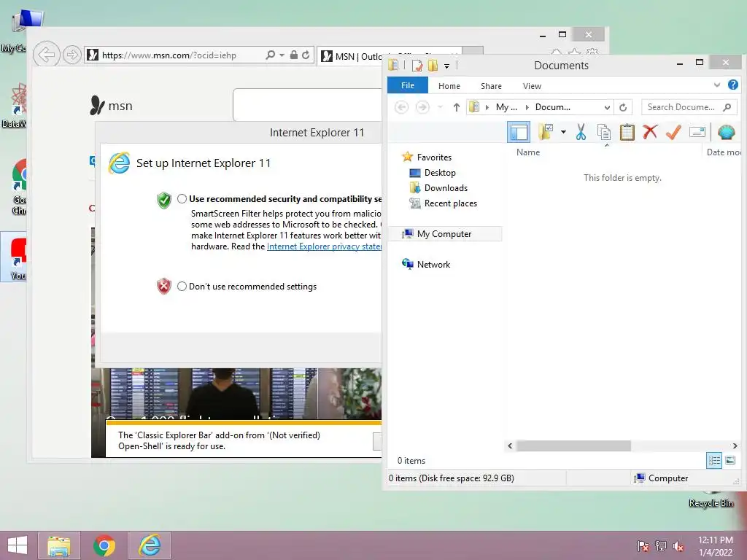Select Favorites in navigation pane
Image resolution: width=747 pixels, height=560 pixels.
tap(434, 157)
